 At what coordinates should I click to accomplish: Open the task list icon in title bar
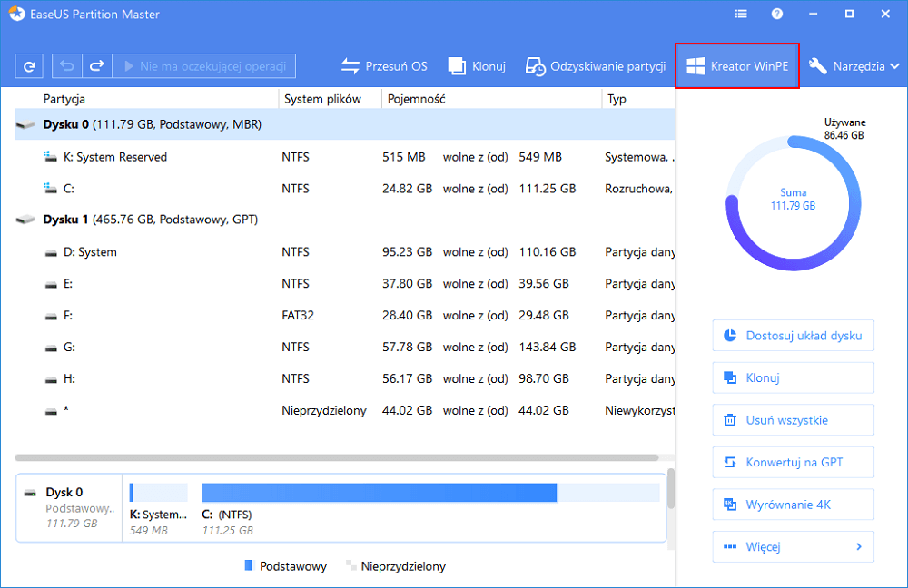[x=741, y=14]
